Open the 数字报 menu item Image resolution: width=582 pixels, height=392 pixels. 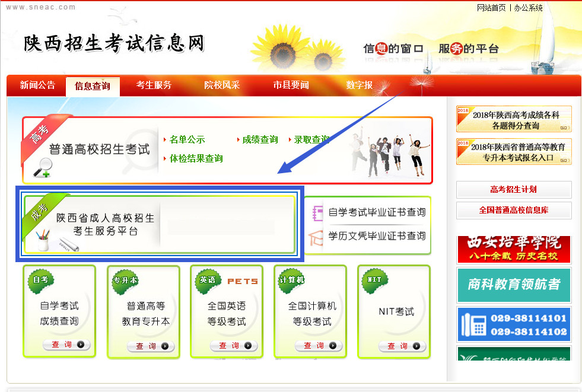pyautogui.click(x=360, y=85)
